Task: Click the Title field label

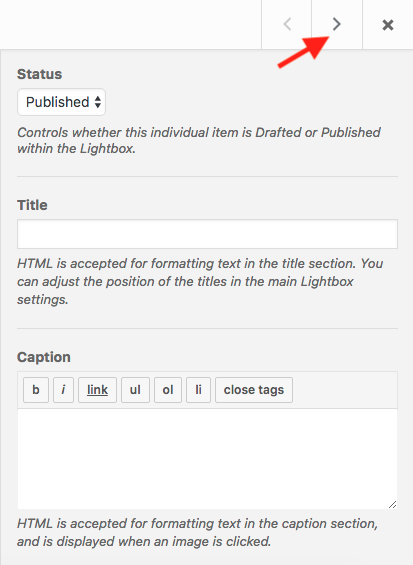Action: pos(32,205)
